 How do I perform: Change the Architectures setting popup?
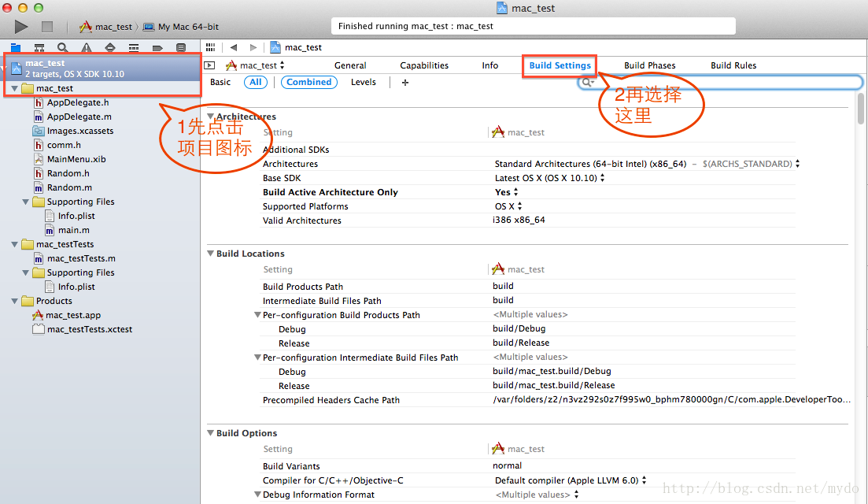tap(647, 164)
